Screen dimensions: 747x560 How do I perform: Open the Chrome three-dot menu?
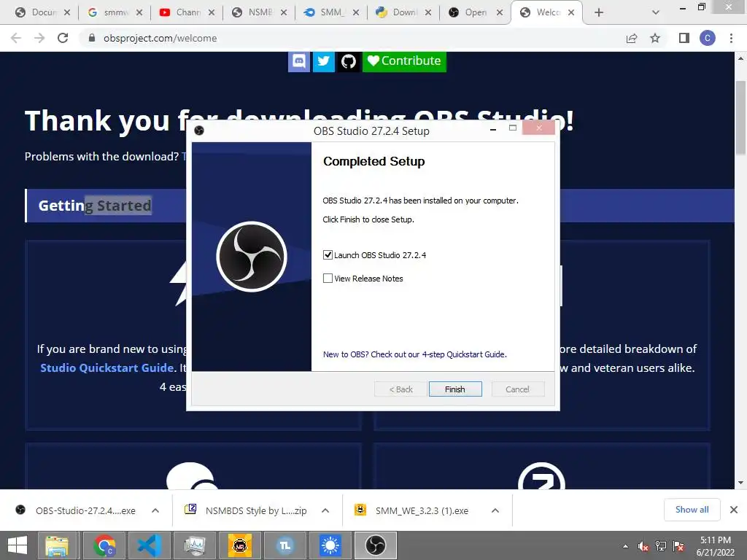(x=731, y=38)
